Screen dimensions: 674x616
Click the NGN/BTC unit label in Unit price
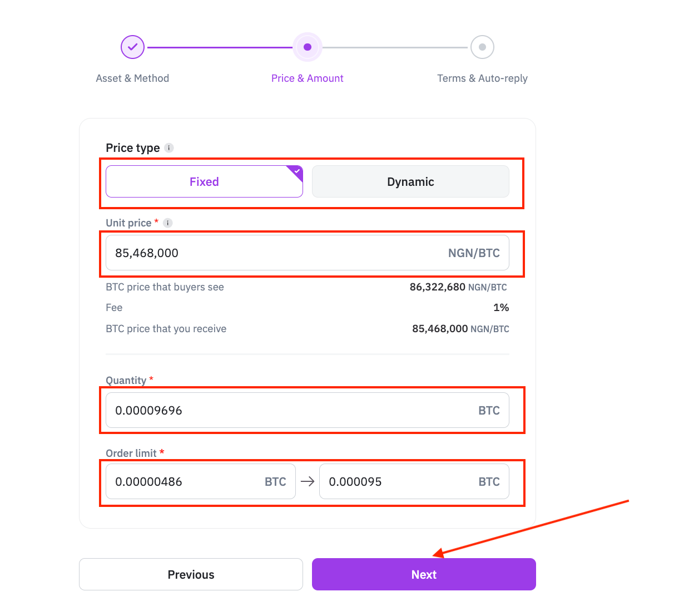[474, 253]
